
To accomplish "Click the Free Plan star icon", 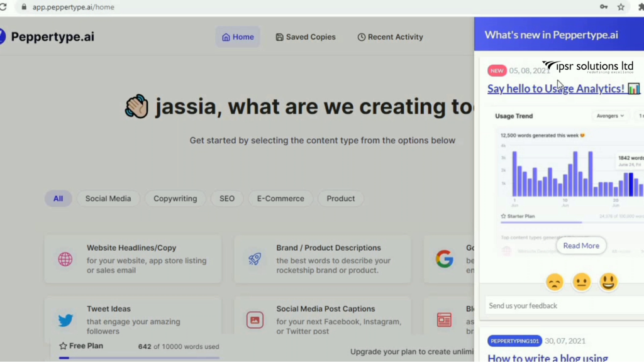I will coord(63,346).
